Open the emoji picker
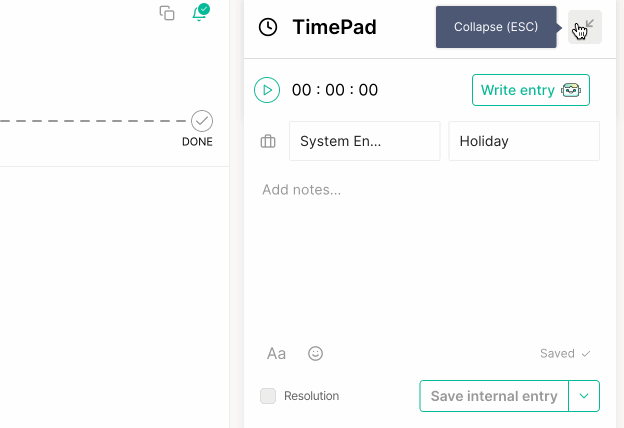This screenshot has width=624, height=428. point(316,353)
